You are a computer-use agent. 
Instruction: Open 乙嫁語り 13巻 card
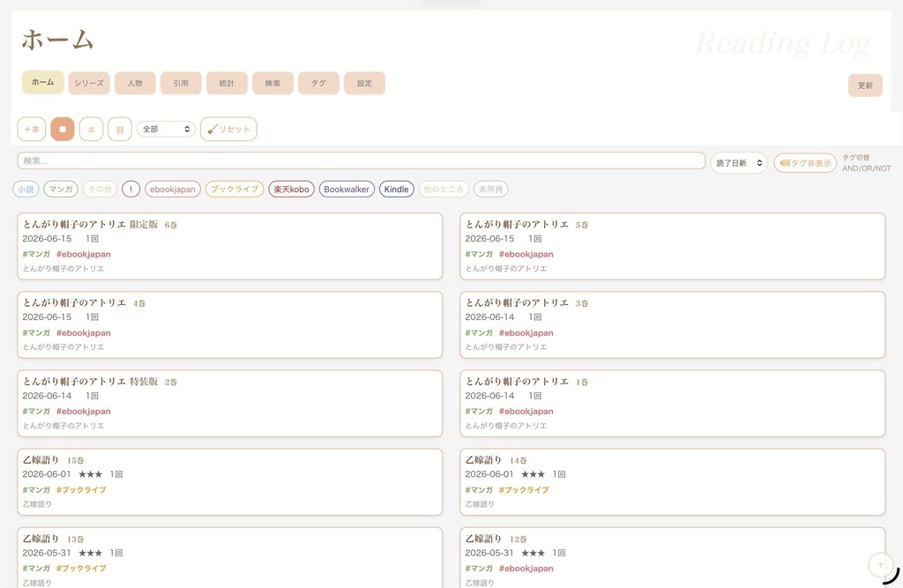(x=230, y=557)
